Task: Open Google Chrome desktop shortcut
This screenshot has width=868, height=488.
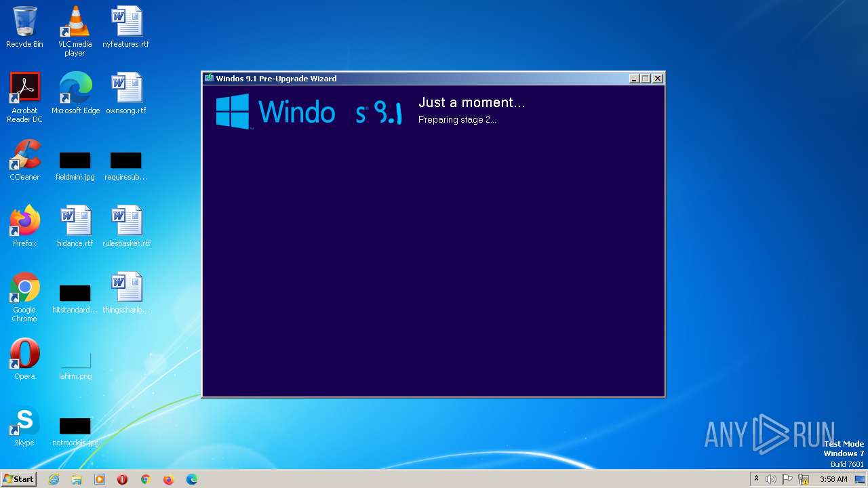Action: tap(24, 297)
